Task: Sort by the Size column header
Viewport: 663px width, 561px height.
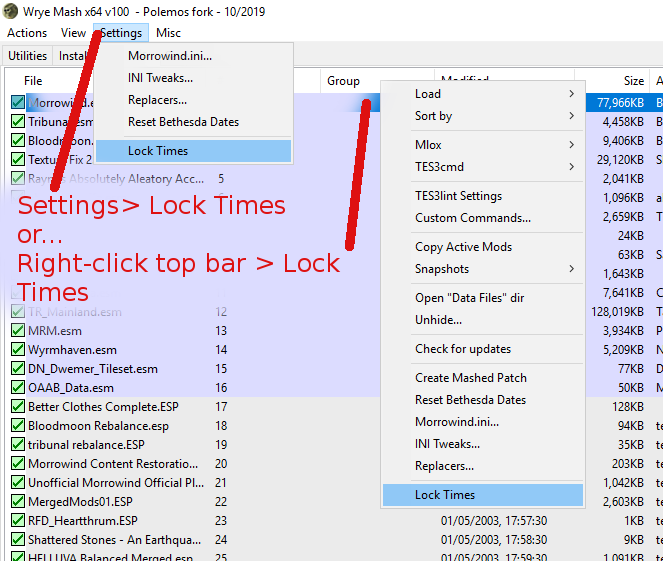Action: point(634,81)
